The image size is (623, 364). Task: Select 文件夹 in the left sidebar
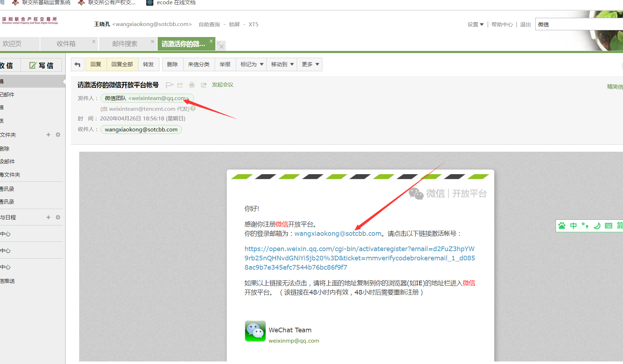point(8,135)
